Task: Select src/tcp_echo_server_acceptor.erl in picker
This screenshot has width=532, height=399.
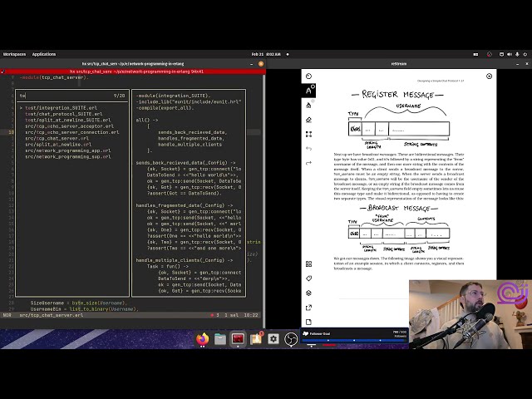Action: (x=70, y=126)
